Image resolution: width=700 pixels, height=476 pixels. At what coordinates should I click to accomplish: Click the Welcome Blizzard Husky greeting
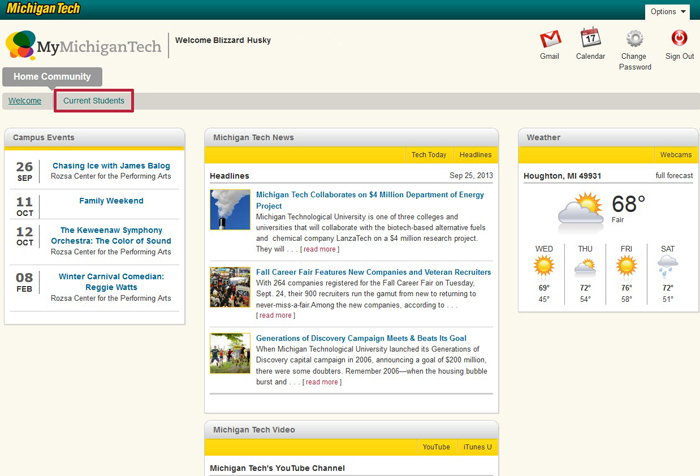click(223, 40)
